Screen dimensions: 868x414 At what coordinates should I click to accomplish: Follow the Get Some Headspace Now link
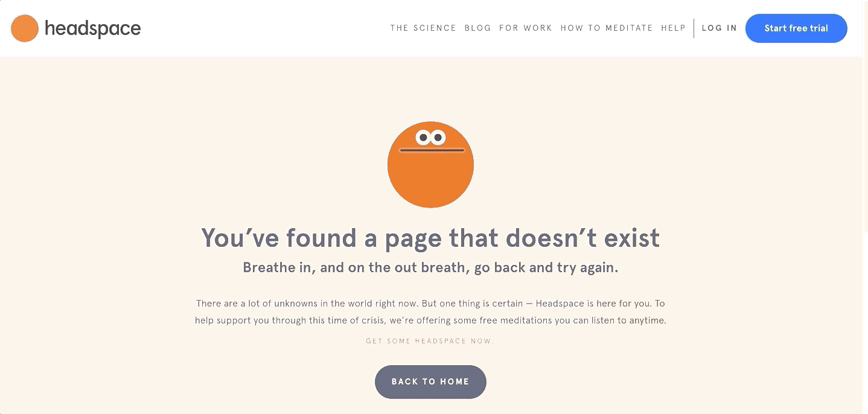(430, 341)
